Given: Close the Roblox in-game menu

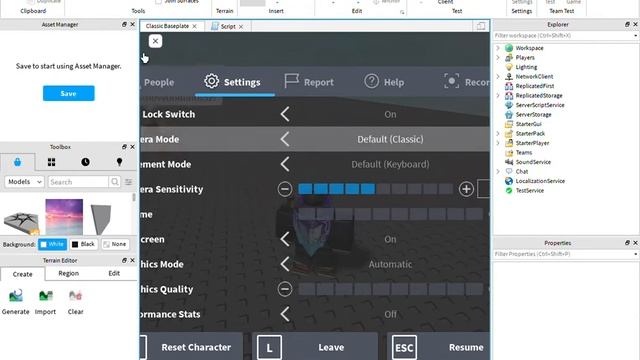Looking at the screenshot, I should click(x=155, y=41).
